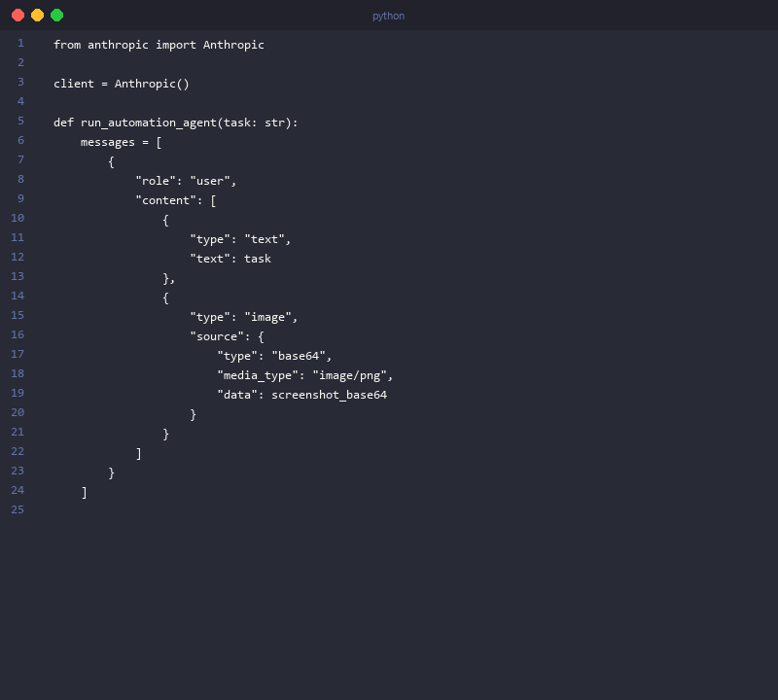Click the "source" key string
The image size is (778, 700).
[x=217, y=336]
